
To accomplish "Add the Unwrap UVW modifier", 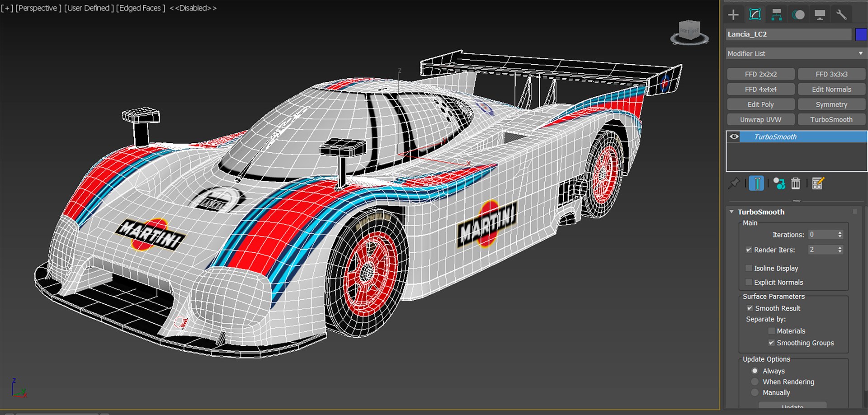I will [x=761, y=119].
